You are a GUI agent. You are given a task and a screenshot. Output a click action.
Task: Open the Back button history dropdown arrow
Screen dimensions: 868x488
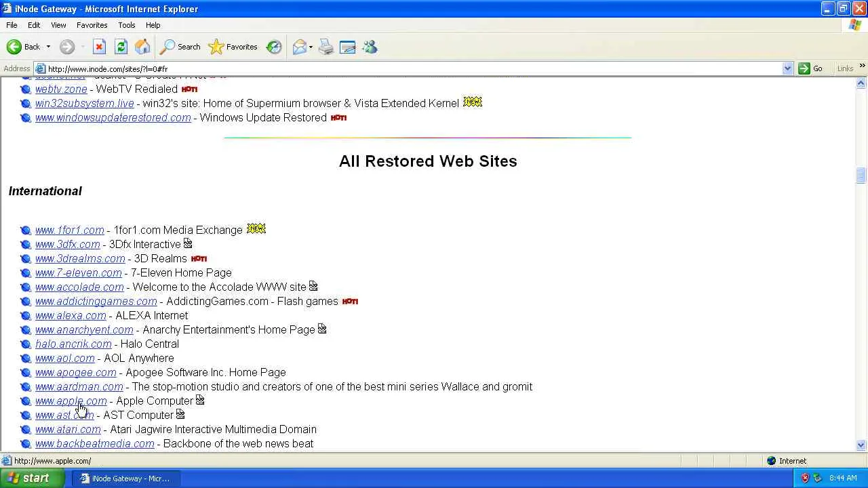(48, 47)
